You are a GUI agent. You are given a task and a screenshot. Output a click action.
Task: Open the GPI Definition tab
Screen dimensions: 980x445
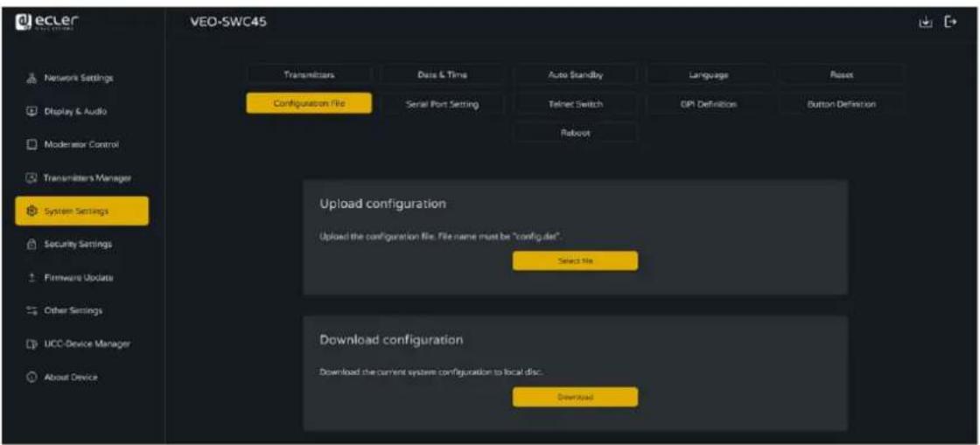[x=709, y=104]
